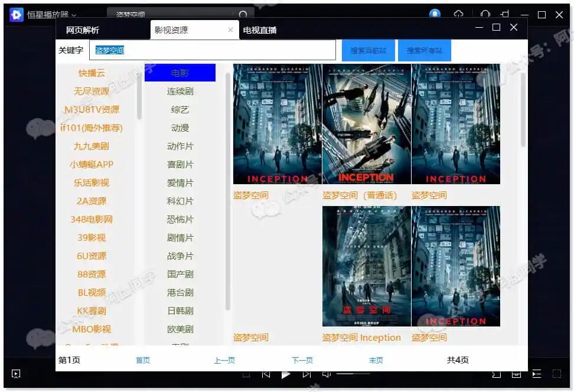Choose the 喜剧片 category
The width and height of the screenshot is (574, 392).
180,164
